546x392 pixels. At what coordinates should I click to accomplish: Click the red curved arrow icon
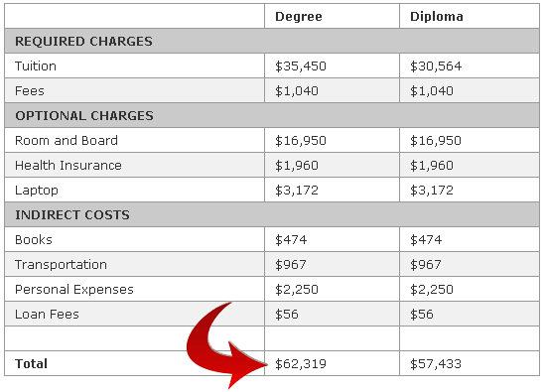tap(226, 345)
